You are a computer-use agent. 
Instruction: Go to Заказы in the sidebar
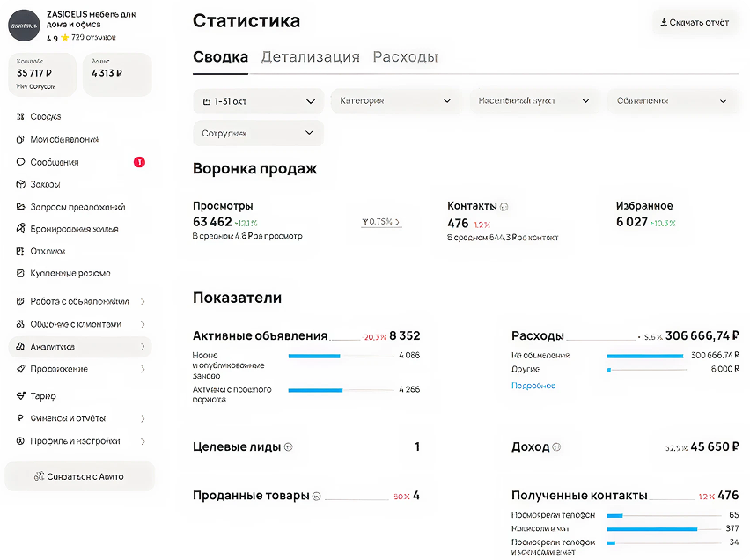pos(45,185)
